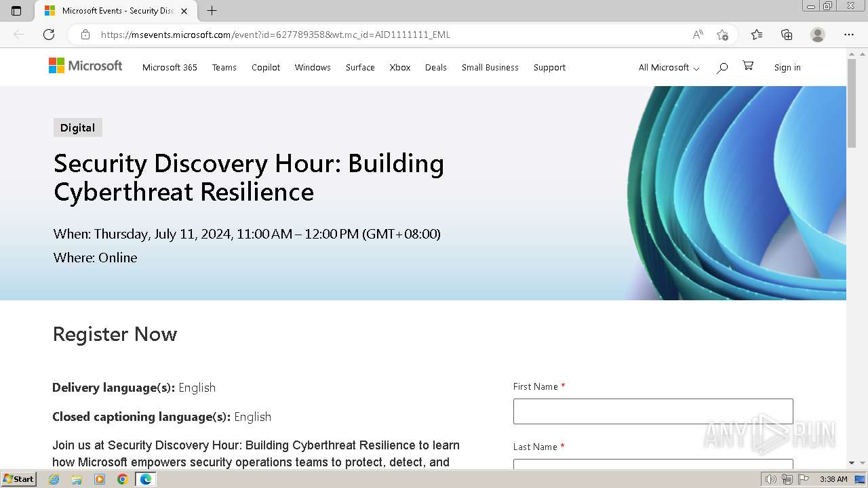The image size is (868, 488).
Task: Open the tab actions menu icon
Action: click(x=16, y=11)
